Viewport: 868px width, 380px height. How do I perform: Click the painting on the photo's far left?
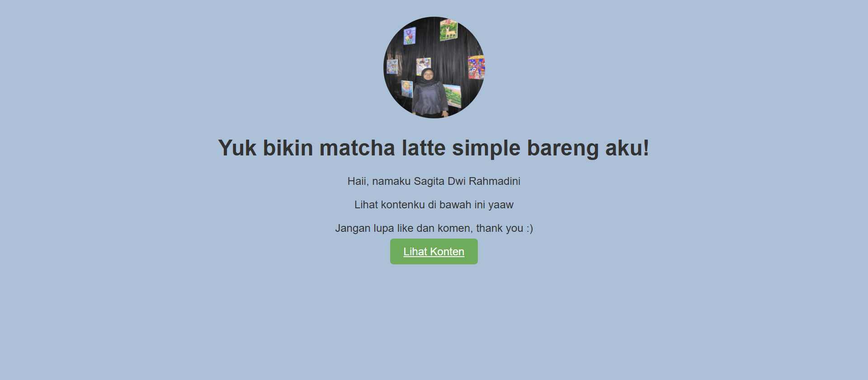tap(392, 66)
